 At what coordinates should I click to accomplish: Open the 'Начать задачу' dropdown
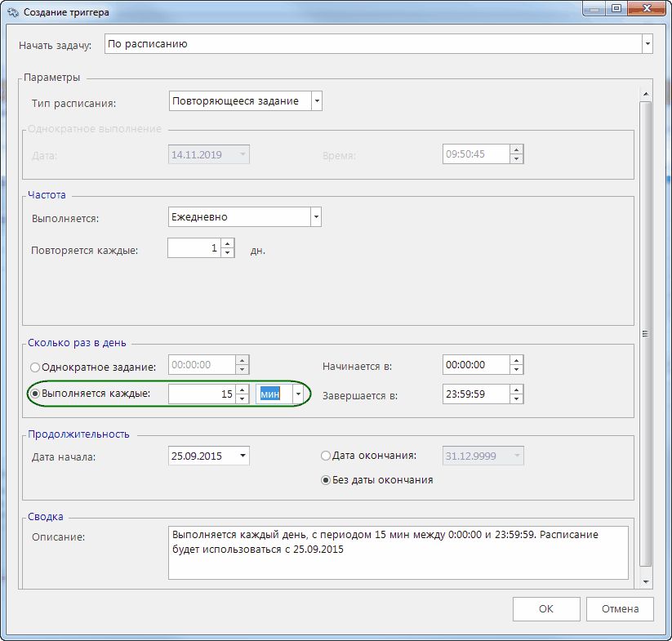coord(647,44)
